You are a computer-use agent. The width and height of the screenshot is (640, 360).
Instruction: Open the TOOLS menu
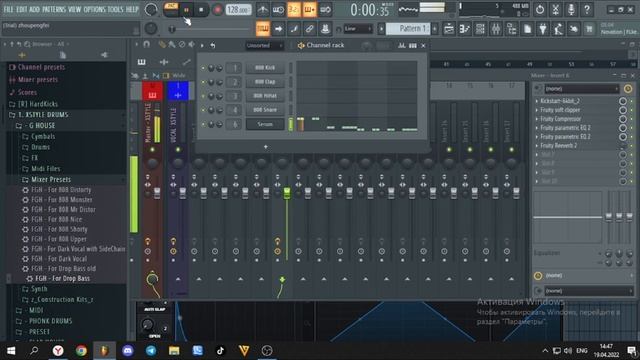coord(115,9)
